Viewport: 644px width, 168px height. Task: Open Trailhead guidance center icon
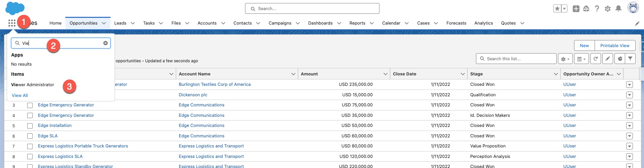click(586, 9)
